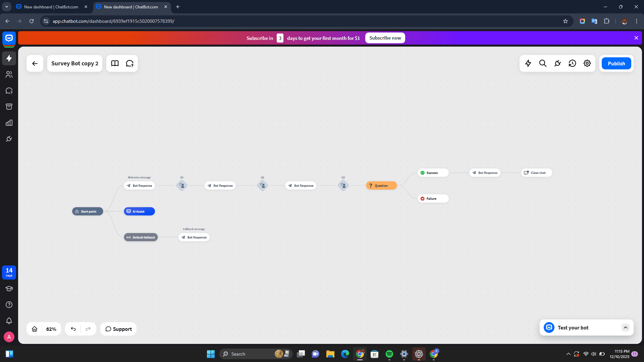The height and width of the screenshot is (362, 644).
Task: Dismiss the subscription promo banner
Action: pyautogui.click(x=636, y=38)
